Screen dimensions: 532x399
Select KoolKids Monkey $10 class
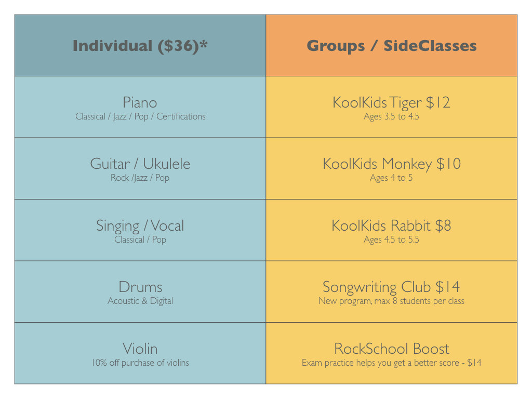point(392,164)
